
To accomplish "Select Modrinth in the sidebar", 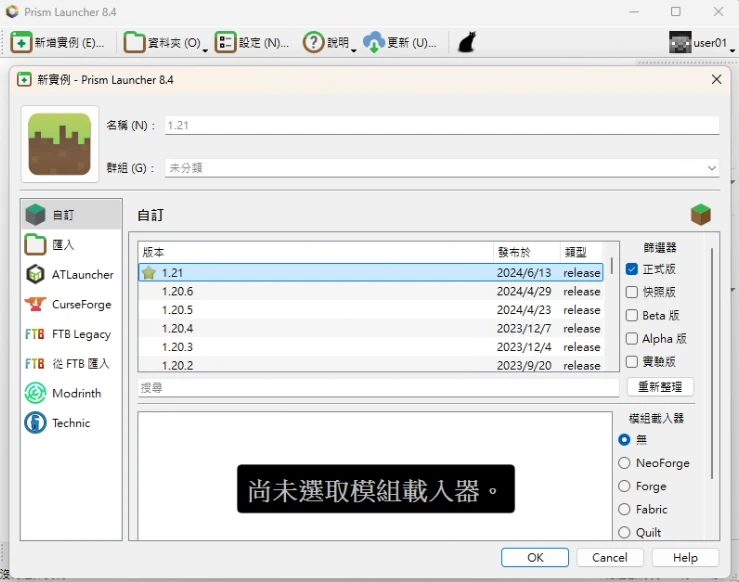I will click(36, 393).
